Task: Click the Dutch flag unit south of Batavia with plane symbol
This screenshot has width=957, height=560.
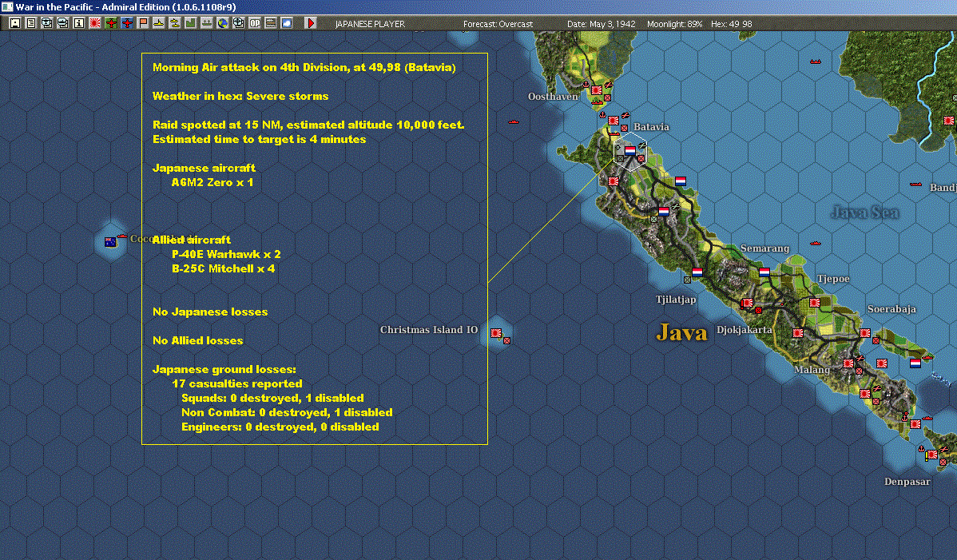Action: coord(664,211)
